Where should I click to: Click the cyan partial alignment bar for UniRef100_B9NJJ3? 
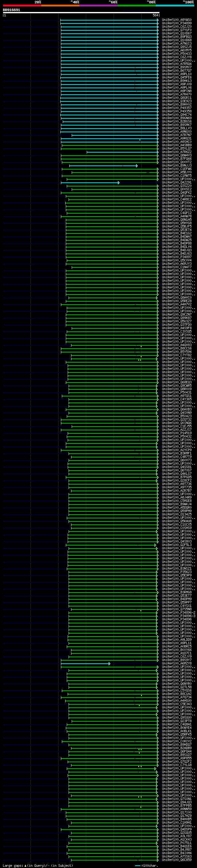(x=103, y=166)
